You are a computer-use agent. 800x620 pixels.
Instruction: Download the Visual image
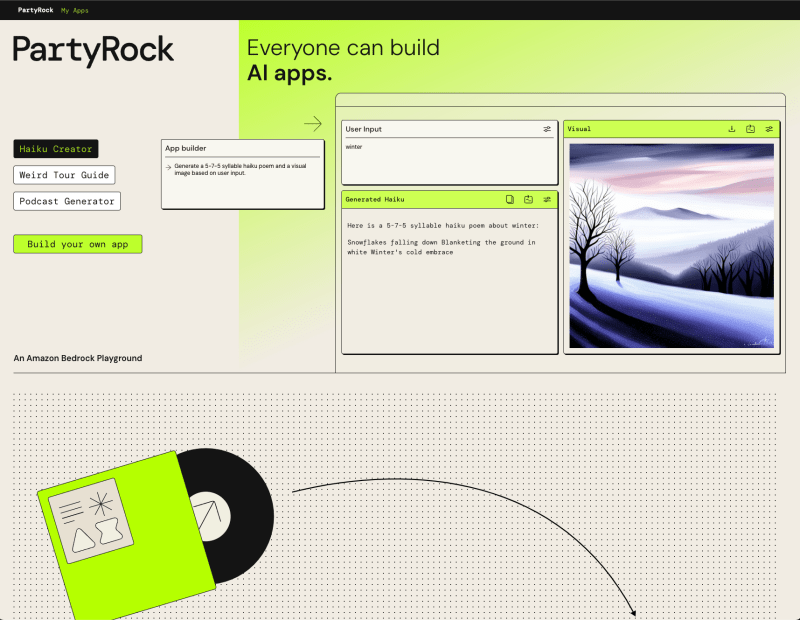pos(732,129)
